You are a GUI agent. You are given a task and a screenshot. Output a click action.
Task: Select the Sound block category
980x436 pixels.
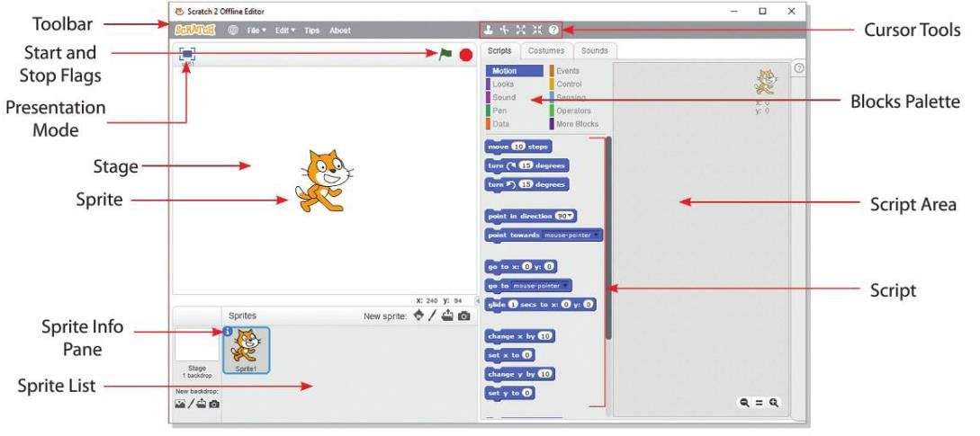pos(515,97)
